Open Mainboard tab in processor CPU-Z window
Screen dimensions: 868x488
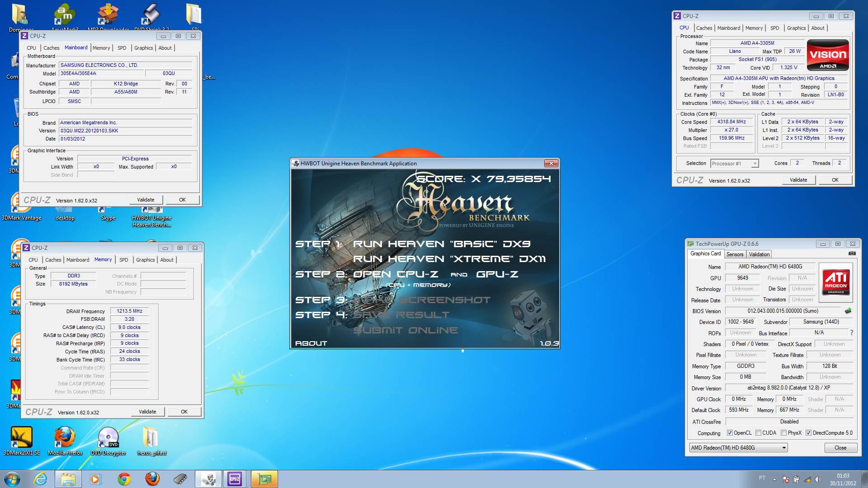point(729,28)
